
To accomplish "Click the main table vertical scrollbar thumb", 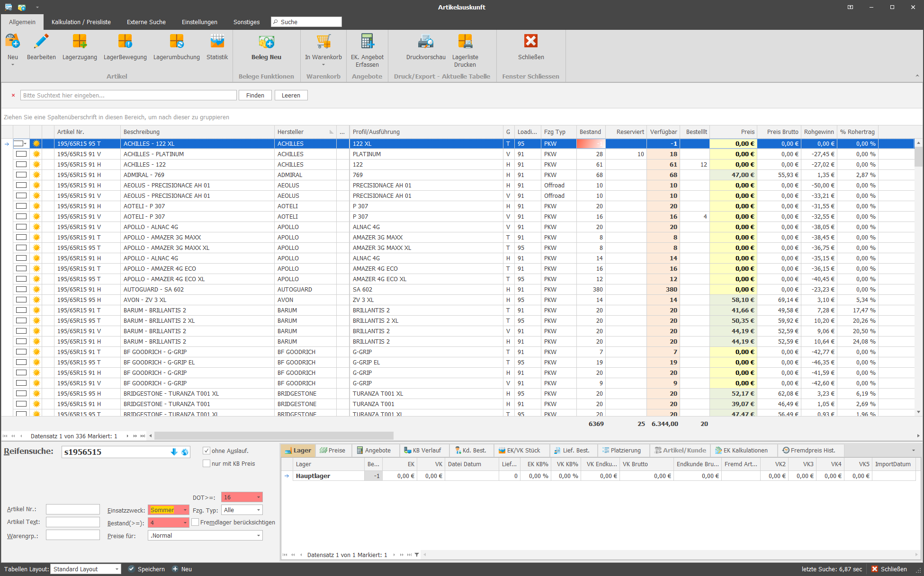I will (918, 156).
